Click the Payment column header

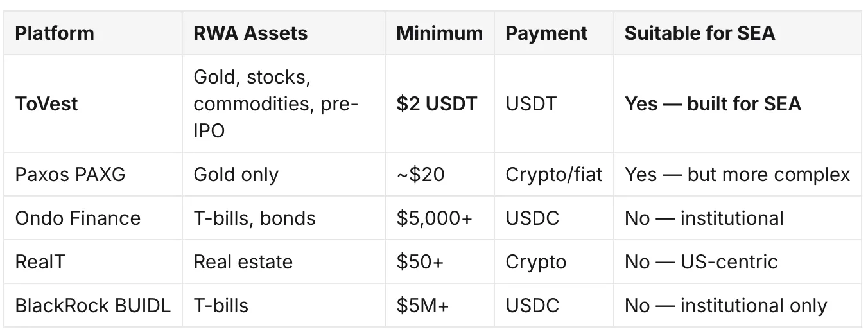(546, 33)
